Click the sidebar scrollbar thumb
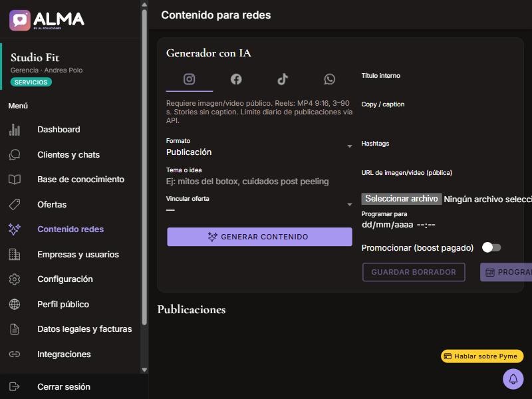This screenshot has height=399, width=532. pyautogui.click(x=144, y=168)
